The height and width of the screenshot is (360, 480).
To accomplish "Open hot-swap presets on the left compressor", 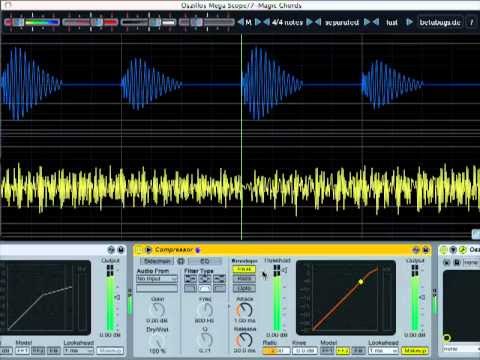I will click(111, 250).
